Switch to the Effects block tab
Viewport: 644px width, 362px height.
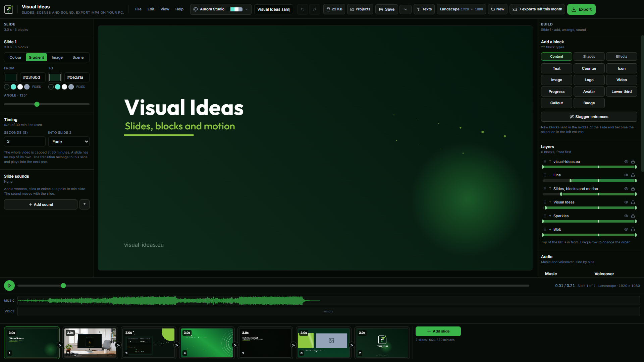[622, 57]
